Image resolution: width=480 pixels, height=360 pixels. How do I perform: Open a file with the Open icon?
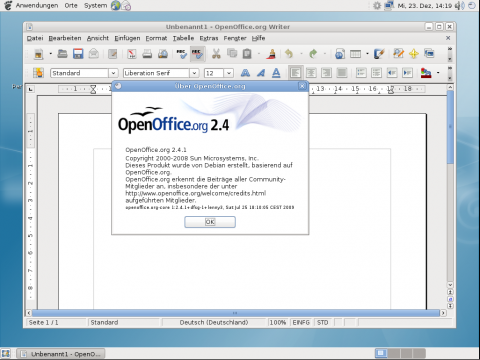pos(62,54)
